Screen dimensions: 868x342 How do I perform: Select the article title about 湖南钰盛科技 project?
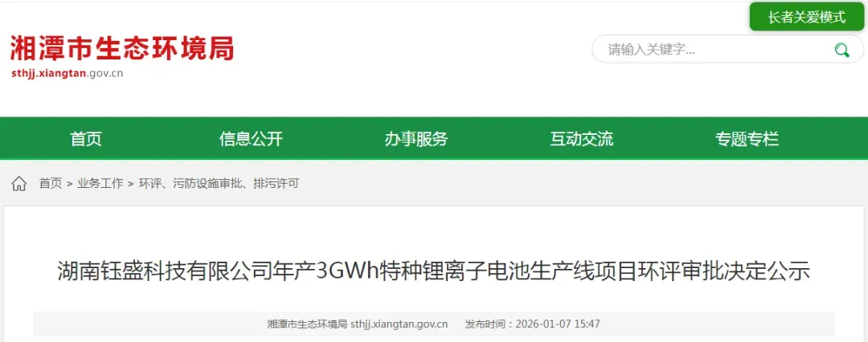pyautogui.click(x=434, y=271)
